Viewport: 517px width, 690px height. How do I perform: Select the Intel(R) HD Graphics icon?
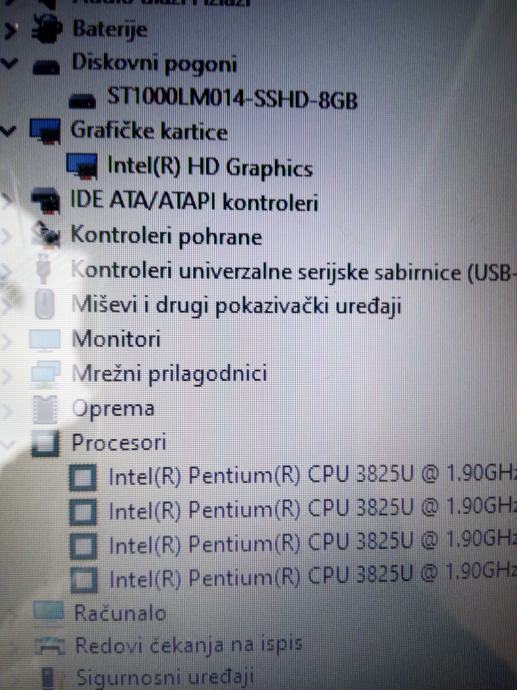pyautogui.click(x=82, y=165)
